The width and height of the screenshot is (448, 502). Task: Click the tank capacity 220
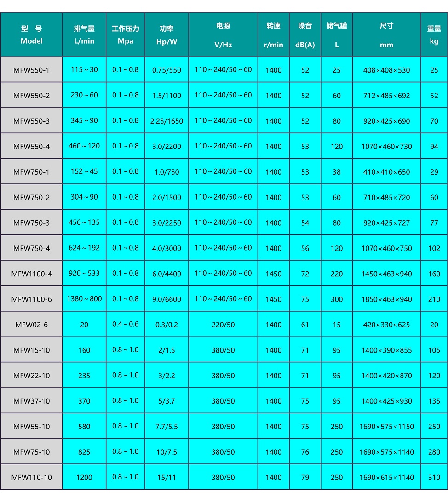tap(337, 274)
